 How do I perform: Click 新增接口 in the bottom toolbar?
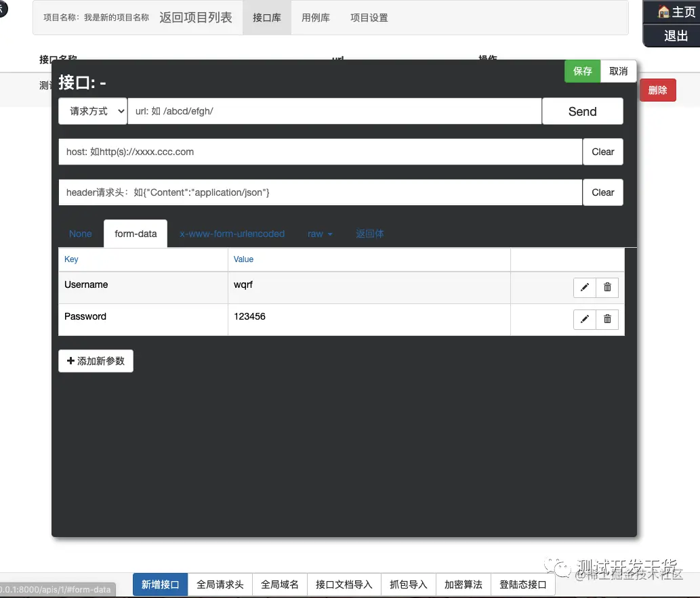tap(160, 584)
